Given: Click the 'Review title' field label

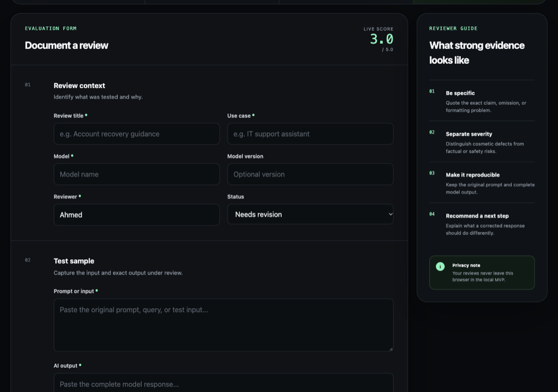Looking at the screenshot, I should pos(69,116).
